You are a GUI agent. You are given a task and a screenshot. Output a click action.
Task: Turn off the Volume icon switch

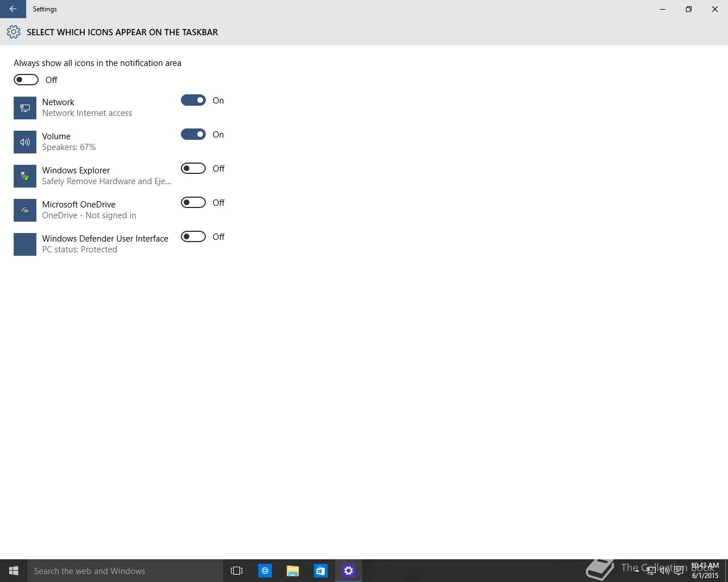[193, 134]
